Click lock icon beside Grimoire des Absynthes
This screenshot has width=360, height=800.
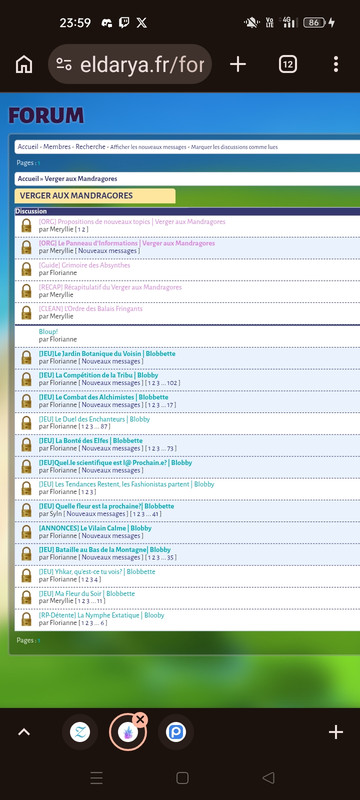pyautogui.click(x=26, y=269)
